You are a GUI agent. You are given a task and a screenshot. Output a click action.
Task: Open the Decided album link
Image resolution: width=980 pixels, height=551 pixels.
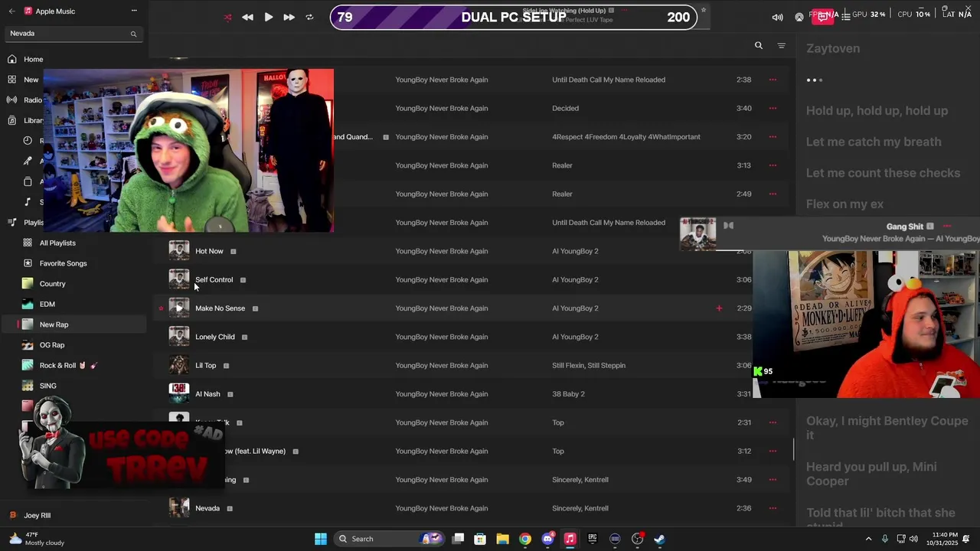pyautogui.click(x=565, y=108)
